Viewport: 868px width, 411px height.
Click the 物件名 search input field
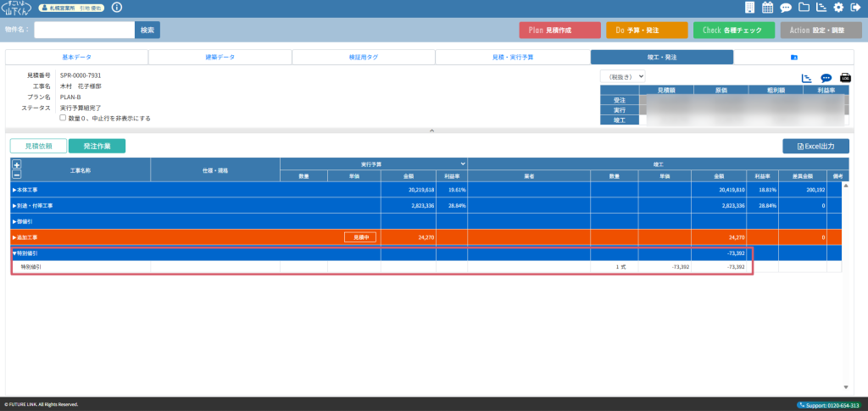(x=84, y=30)
